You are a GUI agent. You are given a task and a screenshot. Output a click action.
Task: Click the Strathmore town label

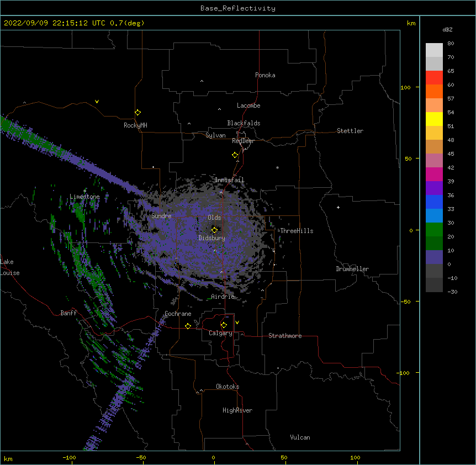(285, 336)
